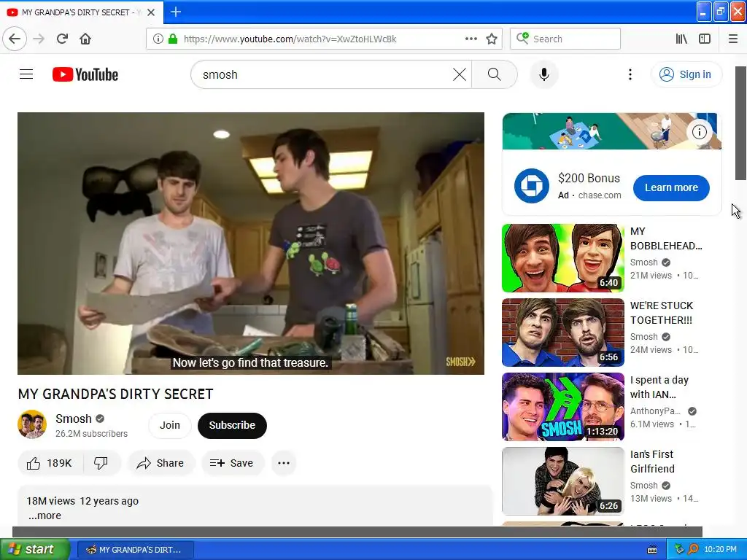Image resolution: width=747 pixels, height=560 pixels.
Task: Select the MY GRANDPA'S DIRTY SECRET browser tab
Action: [x=82, y=12]
